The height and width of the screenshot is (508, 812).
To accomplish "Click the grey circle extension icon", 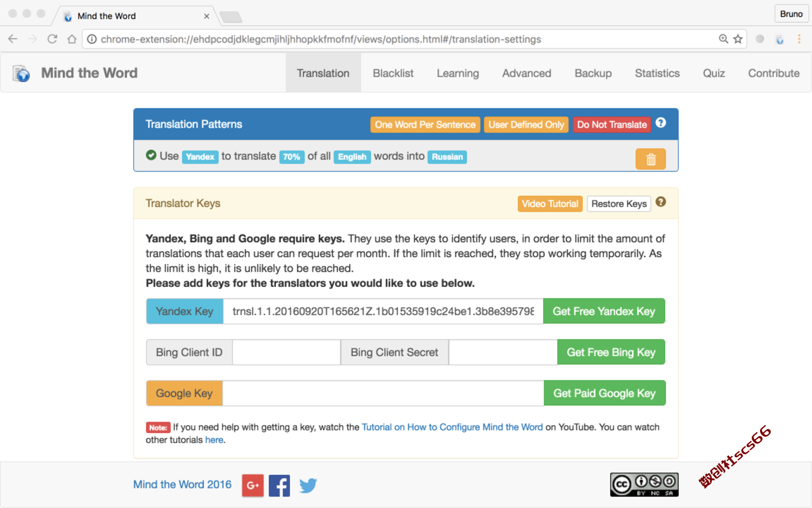I will (760, 39).
